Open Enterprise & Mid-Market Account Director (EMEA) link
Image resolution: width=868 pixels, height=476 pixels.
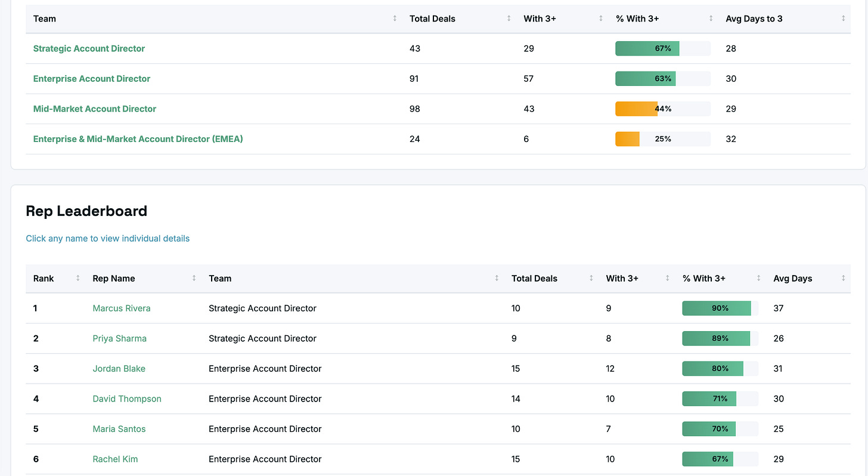point(138,139)
